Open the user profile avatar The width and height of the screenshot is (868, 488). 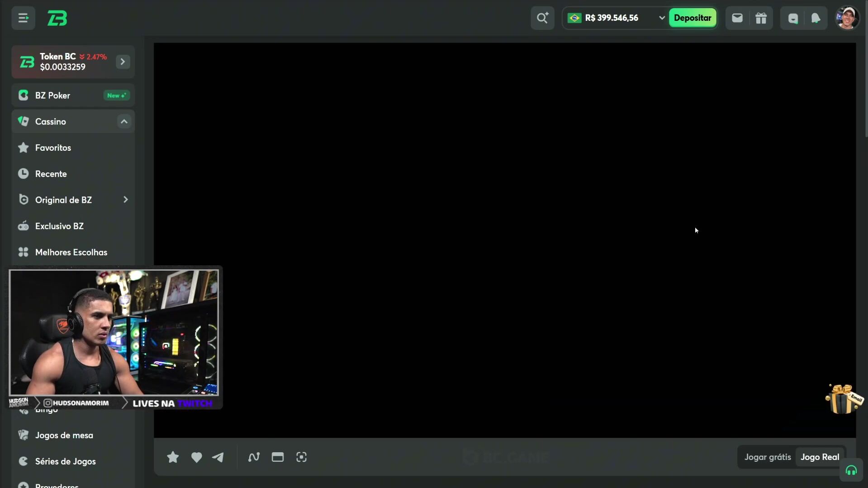[x=847, y=18]
